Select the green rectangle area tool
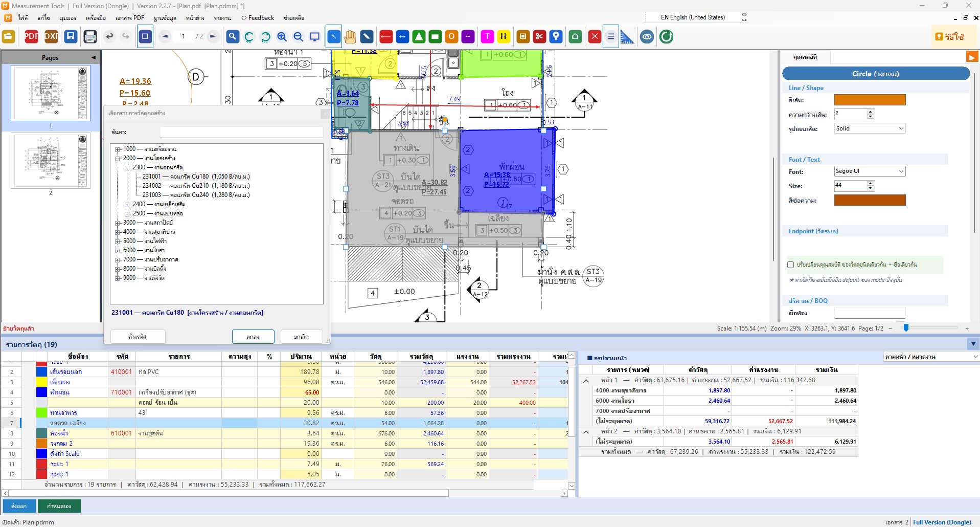This screenshot has height=527, width=980. (x=435, y=36)
